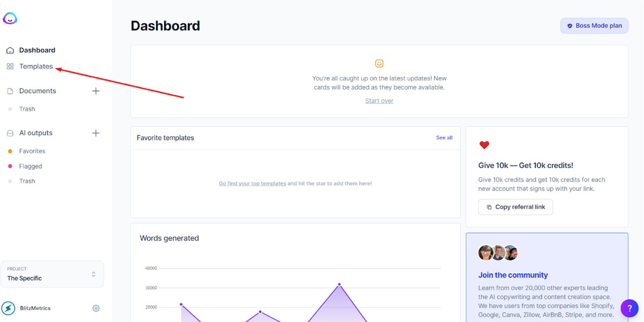Open the project selector dropdown
This screenshot has width=644, height=322.
tap(52, 274)
